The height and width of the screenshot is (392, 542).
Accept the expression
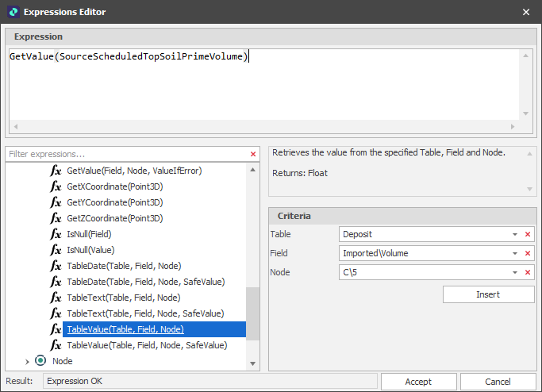coord(418,382)
